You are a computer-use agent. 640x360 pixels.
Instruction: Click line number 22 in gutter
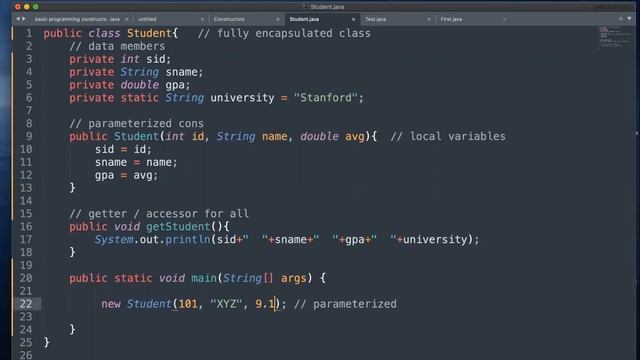click(26, 304)
